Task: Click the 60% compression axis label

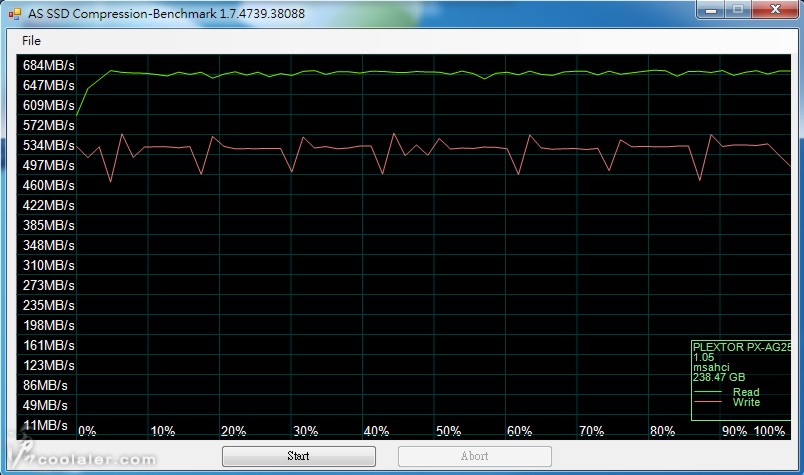Action: coord(519,431)
